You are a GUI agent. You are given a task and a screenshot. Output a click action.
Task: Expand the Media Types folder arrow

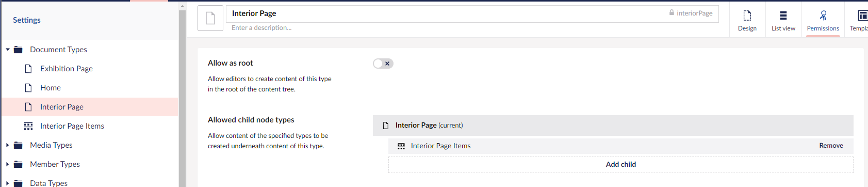coord(8,145)
